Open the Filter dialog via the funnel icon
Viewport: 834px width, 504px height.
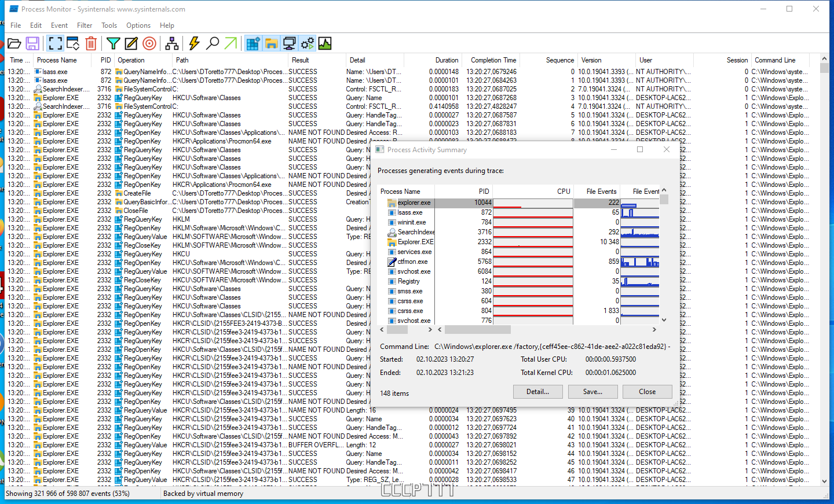[x=114, y=43]
